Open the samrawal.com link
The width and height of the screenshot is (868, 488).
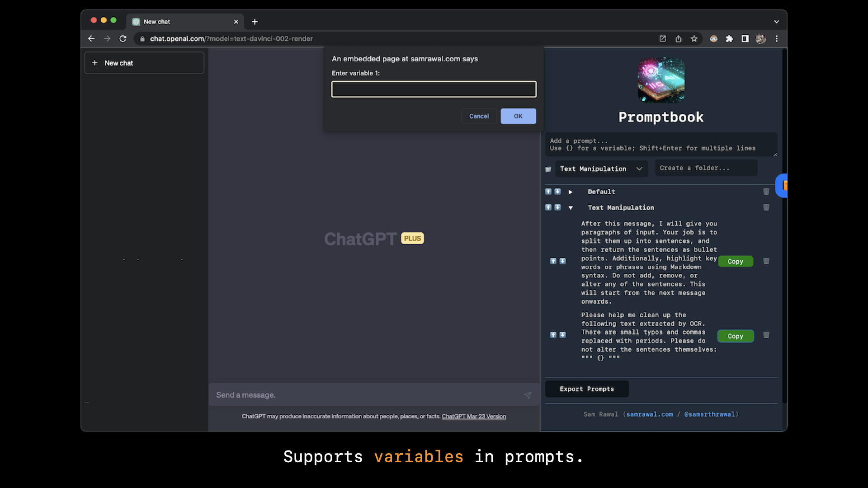click(x=650, y=414)
